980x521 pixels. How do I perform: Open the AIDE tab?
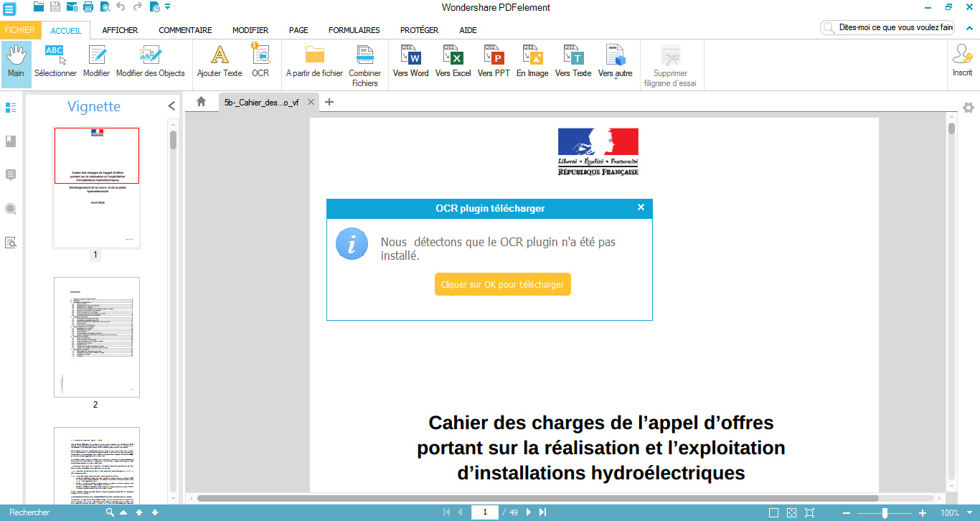point(468,30)
